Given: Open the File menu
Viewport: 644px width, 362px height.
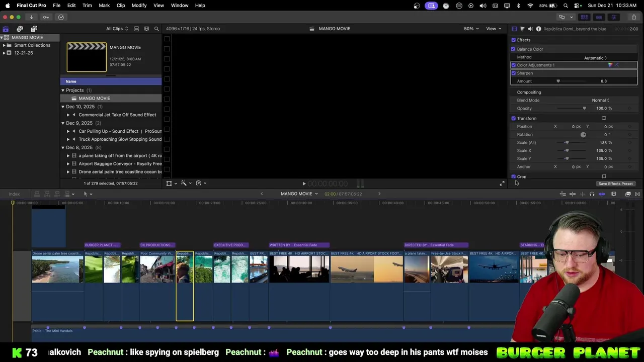Looking at the screenshot, I should click(57, 6).
